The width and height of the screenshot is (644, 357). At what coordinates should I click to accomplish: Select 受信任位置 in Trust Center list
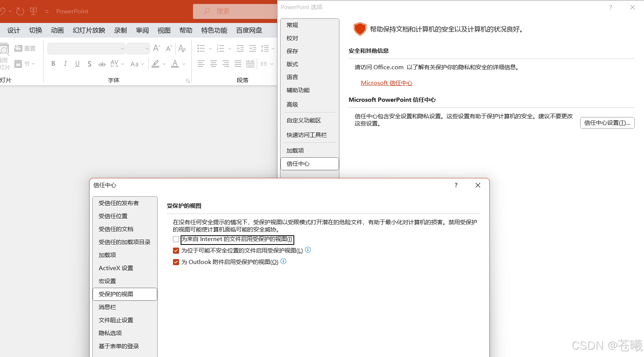pyautogui.click(x=125, y=216)
